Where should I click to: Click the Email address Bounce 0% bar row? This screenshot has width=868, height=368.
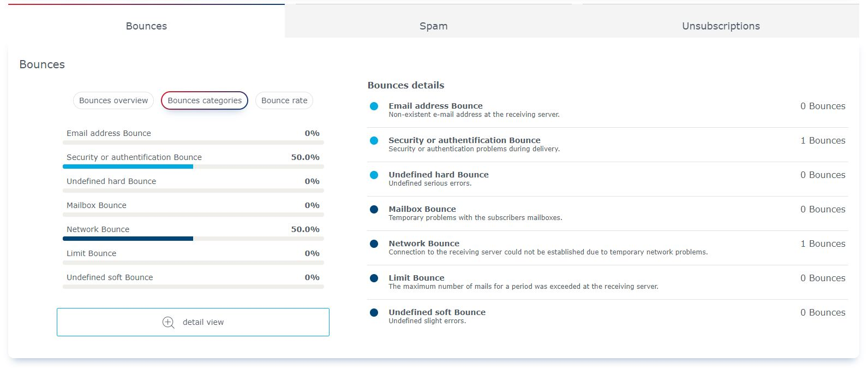pyautogui.click(x=193, y=136)
